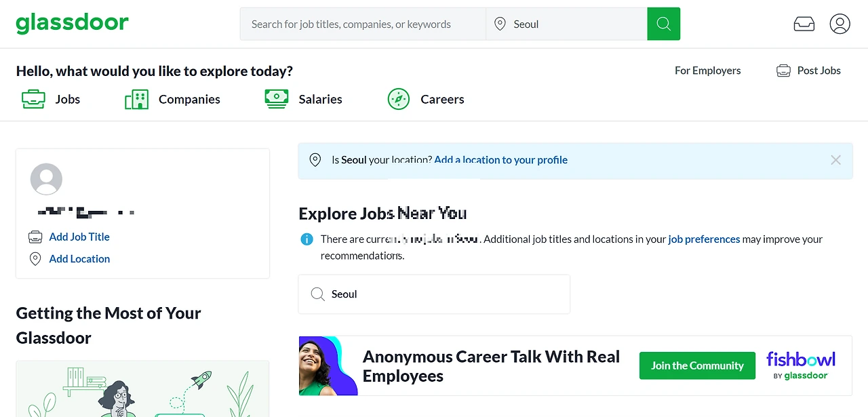Click the Careers compass icon
Viewport: 868px width, 417px height.
pyautogui.click(x=399, y=99)
